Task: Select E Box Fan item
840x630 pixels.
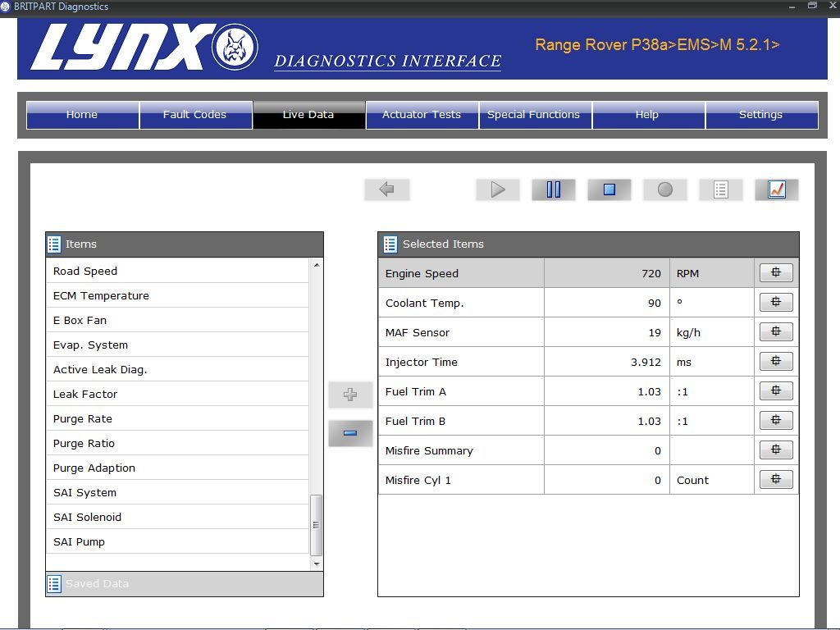Action: (178, 321)
